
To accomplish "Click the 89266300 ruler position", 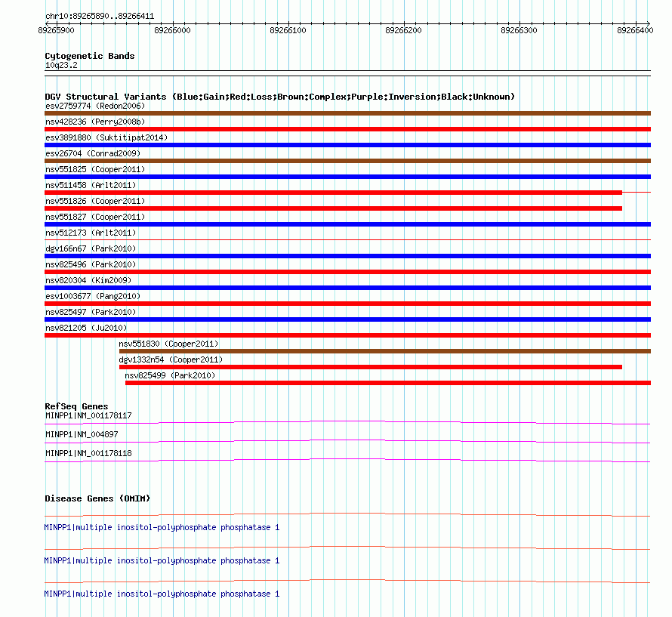I will click(519, 30).
